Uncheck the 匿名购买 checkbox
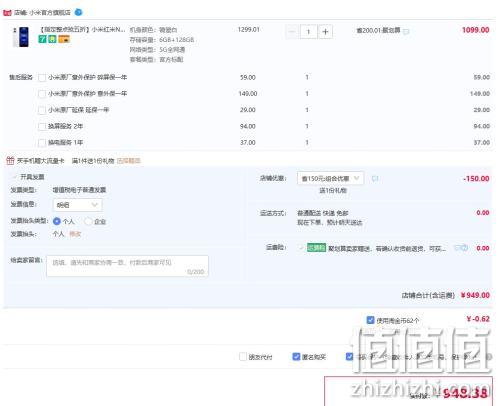Screen dimensions: 500x406 (296, 357)
